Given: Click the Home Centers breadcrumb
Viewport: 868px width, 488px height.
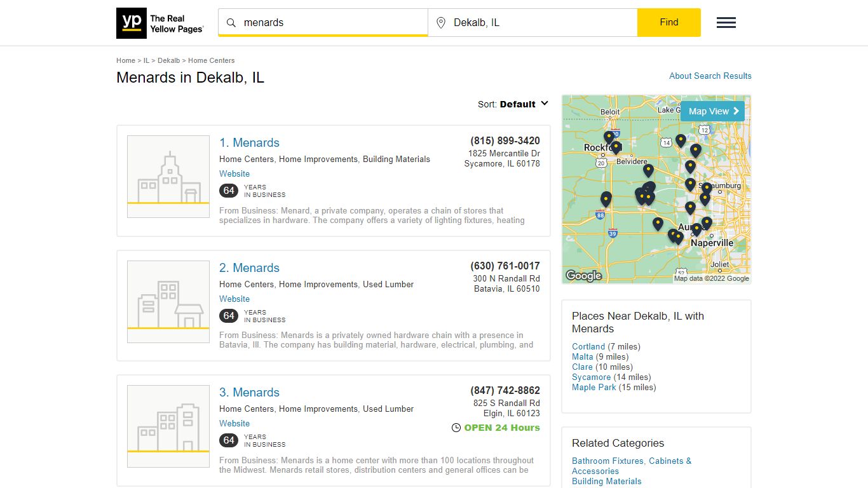Looking at the screenshot, I should coord(211,60).
